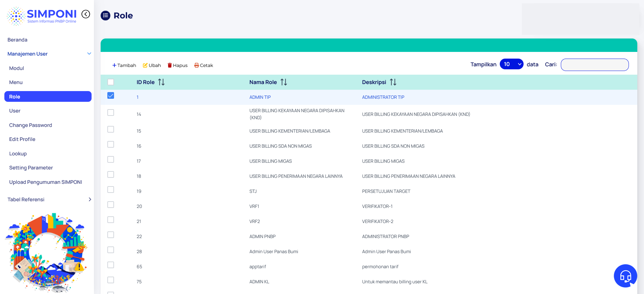This screenshot has height=294, width=644.
Task: Tick the select-all header checkbox
Action: [111, 82]
